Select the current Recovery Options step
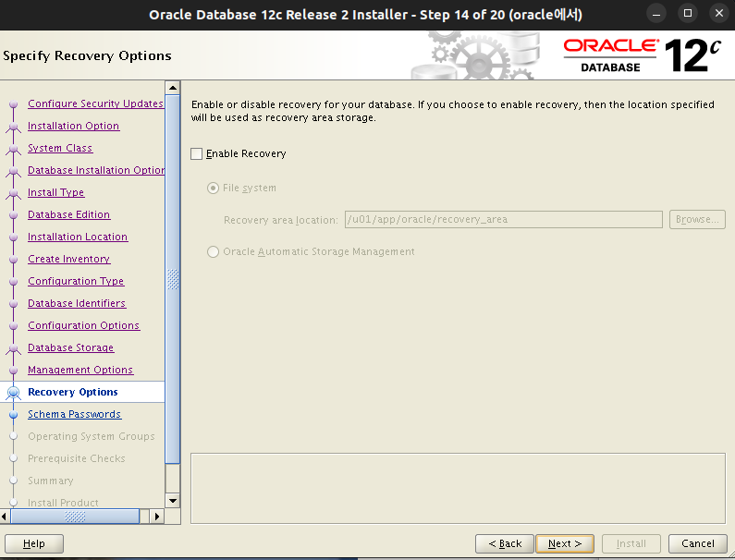The width and height of the screenshot is (735, 560). click(x=73, y=392)
